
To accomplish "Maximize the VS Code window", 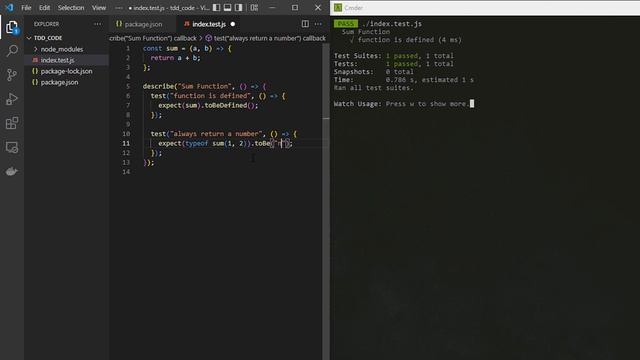I will [x=295, y=7].
